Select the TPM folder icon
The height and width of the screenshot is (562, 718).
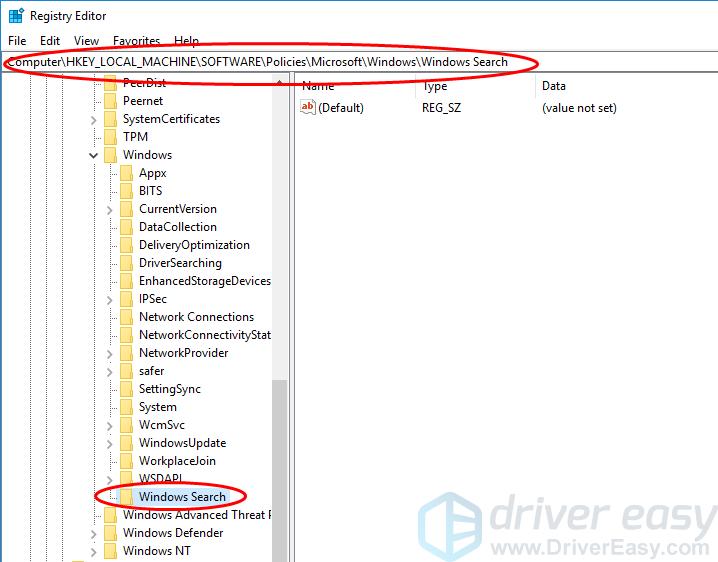[x=110, y=137]
